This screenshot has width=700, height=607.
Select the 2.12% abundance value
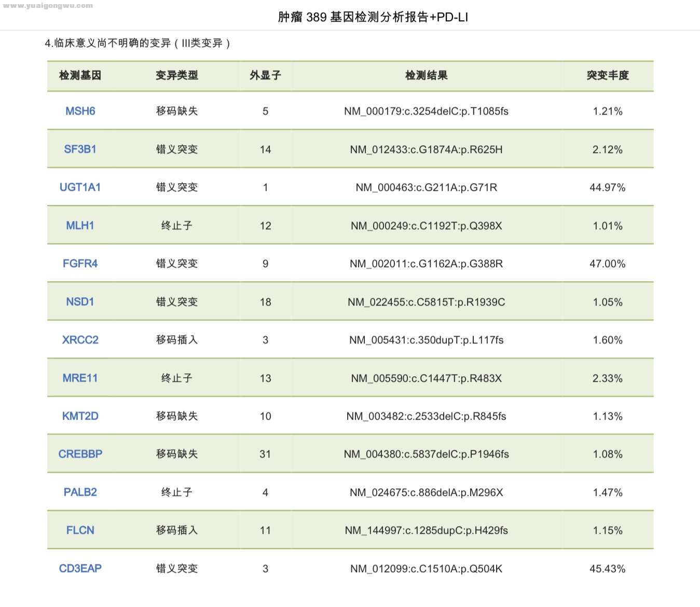[608, 149]
